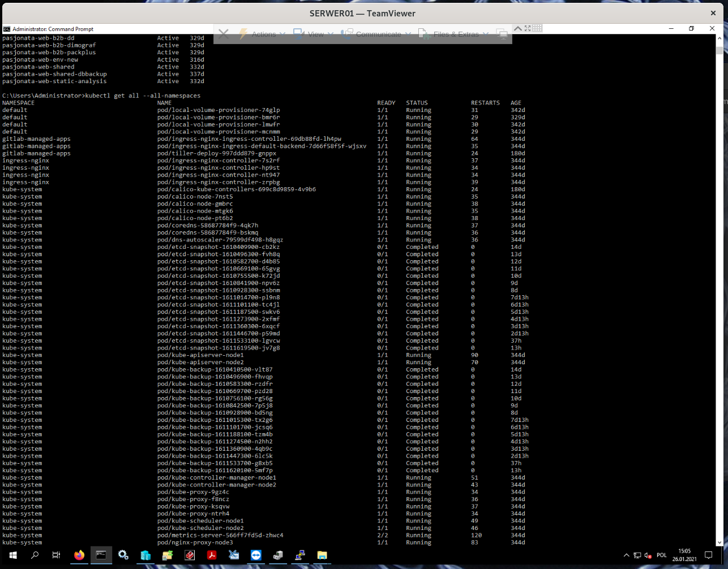This screenshot has height=569, width=728.
Task: Click the SERWER01 — TeamViewer title bar
Action: point(362,13)
